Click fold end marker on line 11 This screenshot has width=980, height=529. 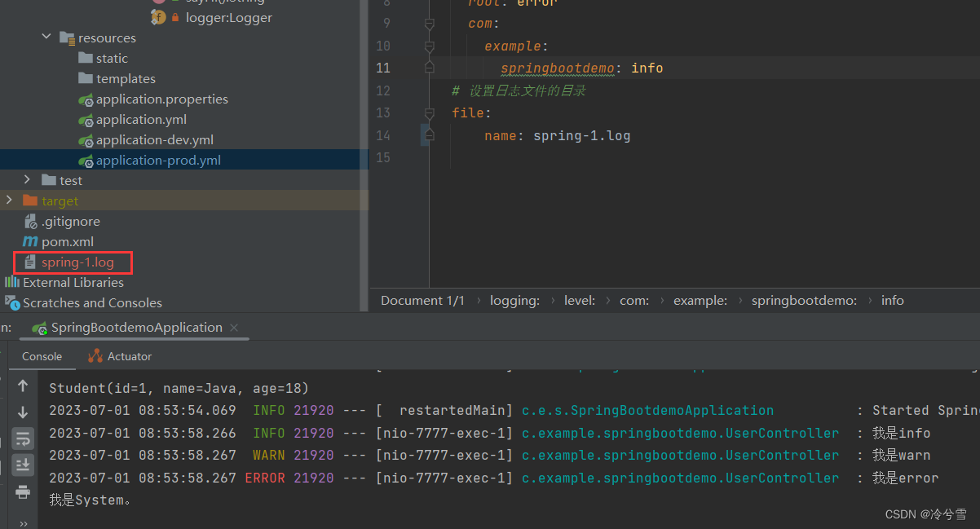(x=429, y=68)
